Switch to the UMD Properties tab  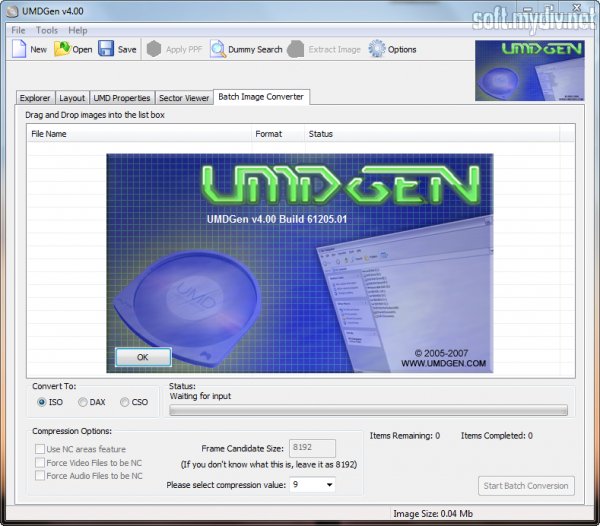coord(122,98)
